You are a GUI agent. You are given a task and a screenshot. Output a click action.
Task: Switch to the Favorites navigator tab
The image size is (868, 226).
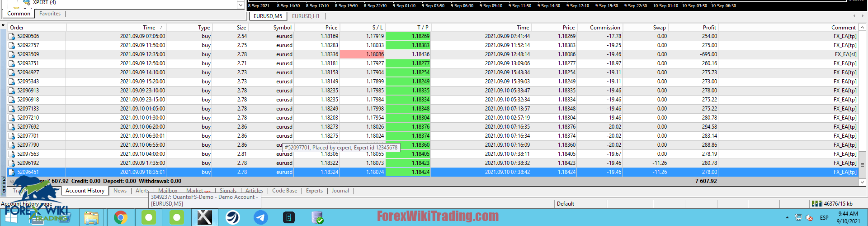click(50, 14)
